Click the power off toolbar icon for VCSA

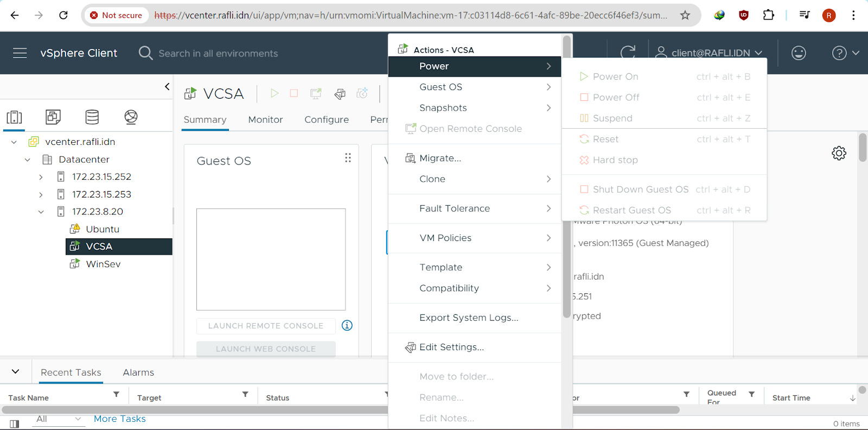pyautogui.click(x=294, y=93)
